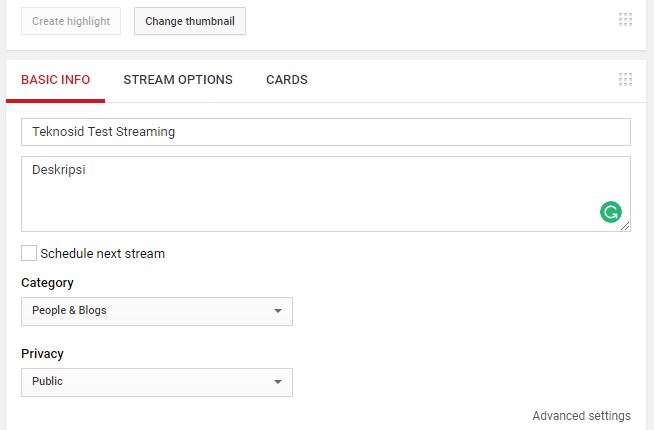Click the Privacy dropdown arrow icon
The height and width of the screenshot is (430, 654).
tap(278, 382)
